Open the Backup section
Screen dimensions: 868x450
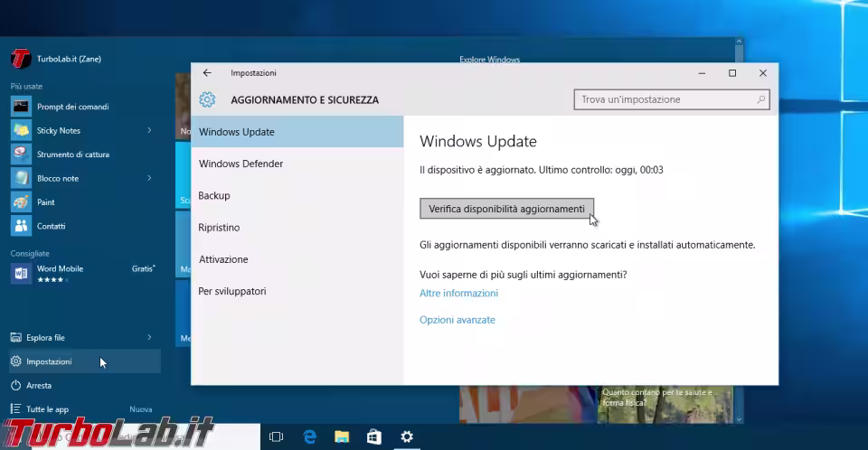(297, 195)
